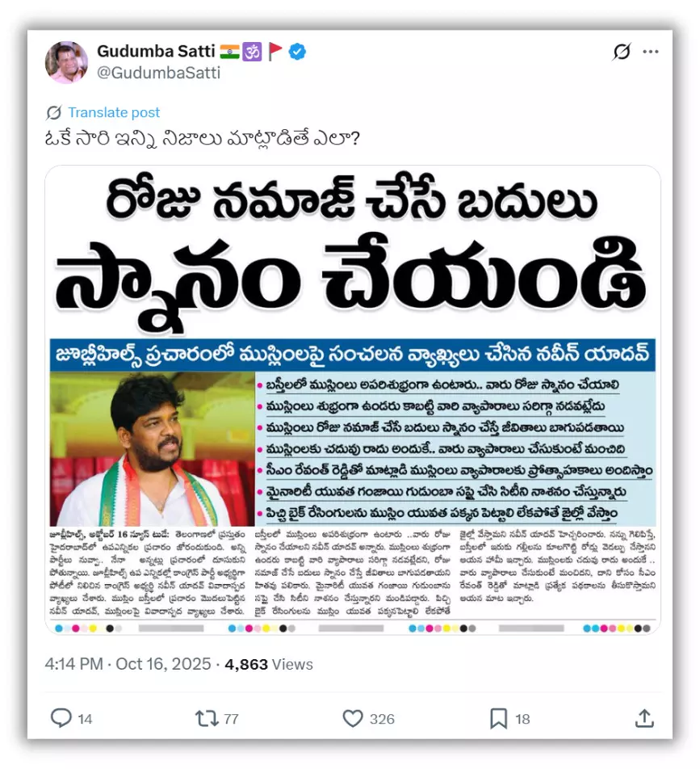Click the reply speech bubble icon
Image resolution: width=700 pixels, height=769 pixels.
tap(61, 718)
